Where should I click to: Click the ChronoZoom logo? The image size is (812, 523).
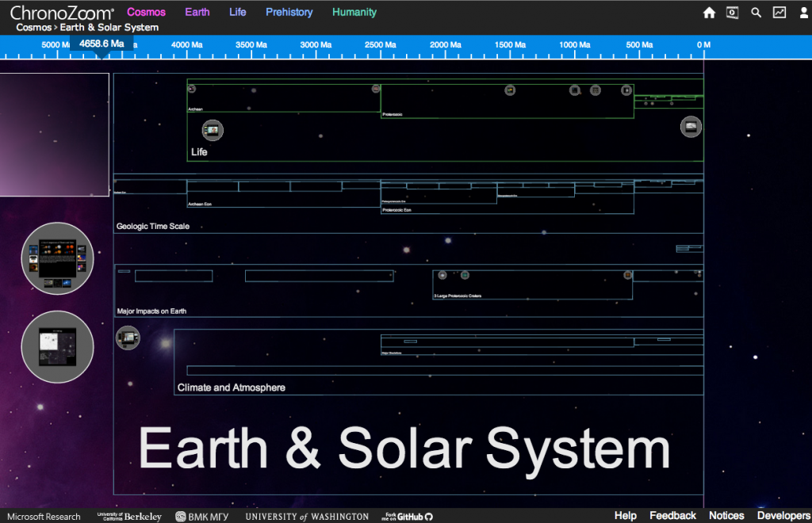62,13
